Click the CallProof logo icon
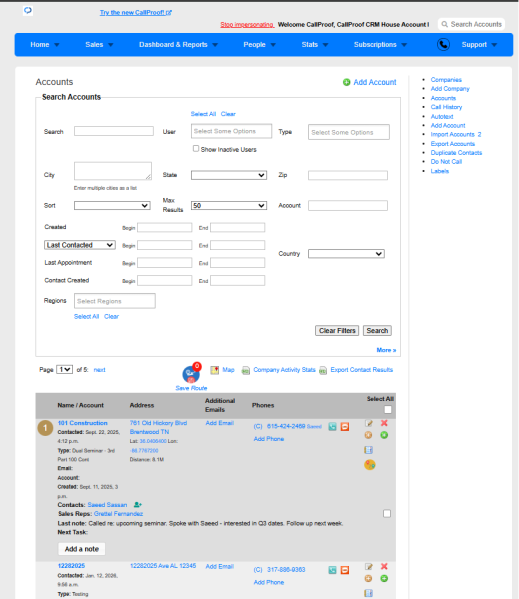This screenshot has width=519, height=599. click(28, 10)
